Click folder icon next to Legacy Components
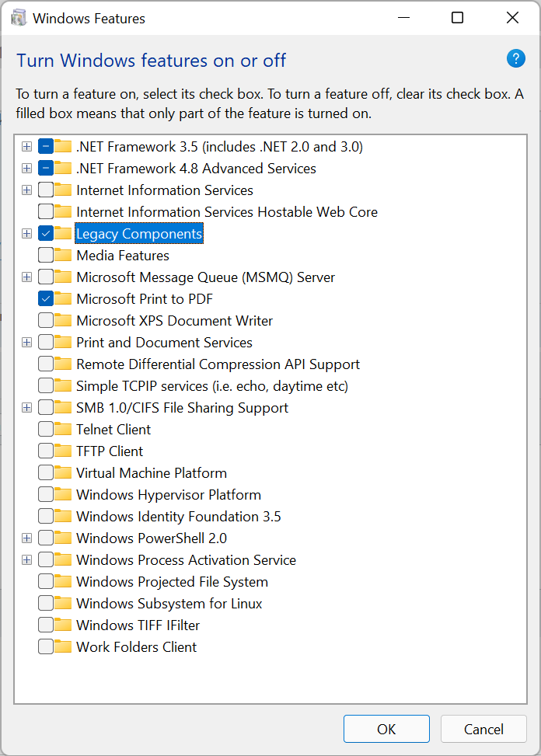541x756 pixels. 63,233
